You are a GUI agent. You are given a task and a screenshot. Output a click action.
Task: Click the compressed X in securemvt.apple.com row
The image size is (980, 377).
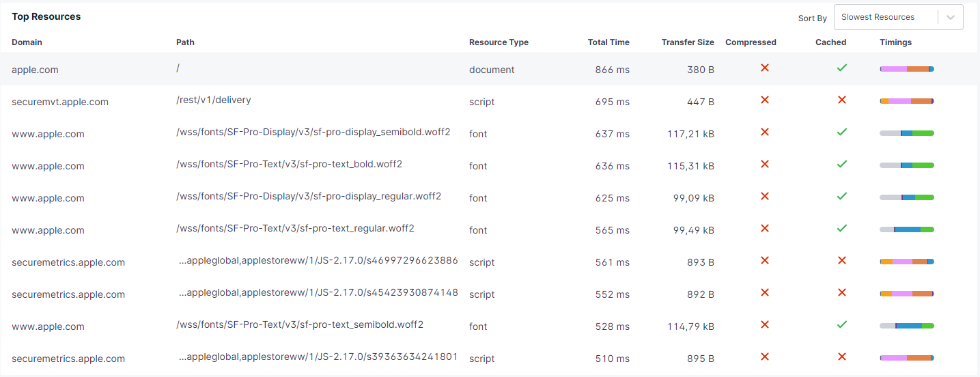(x=765, y=100)
